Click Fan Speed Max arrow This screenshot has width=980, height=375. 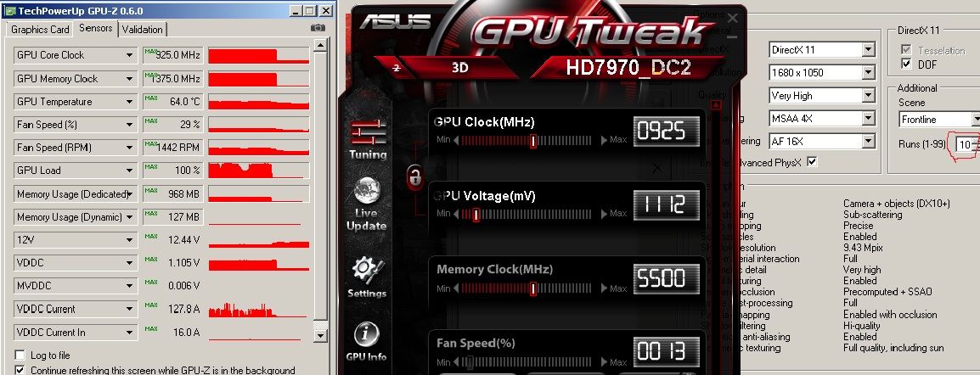pyautogui.click(x=604, y=362)
